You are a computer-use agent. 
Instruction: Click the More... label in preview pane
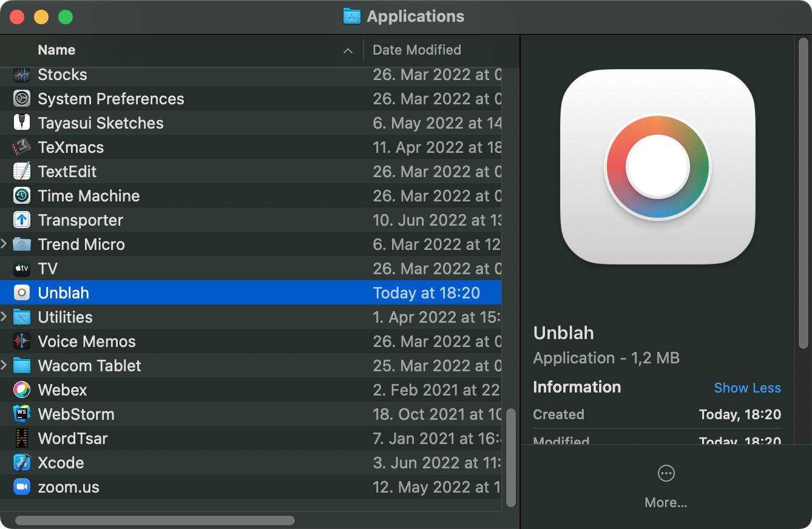click(x=666, y=503)
